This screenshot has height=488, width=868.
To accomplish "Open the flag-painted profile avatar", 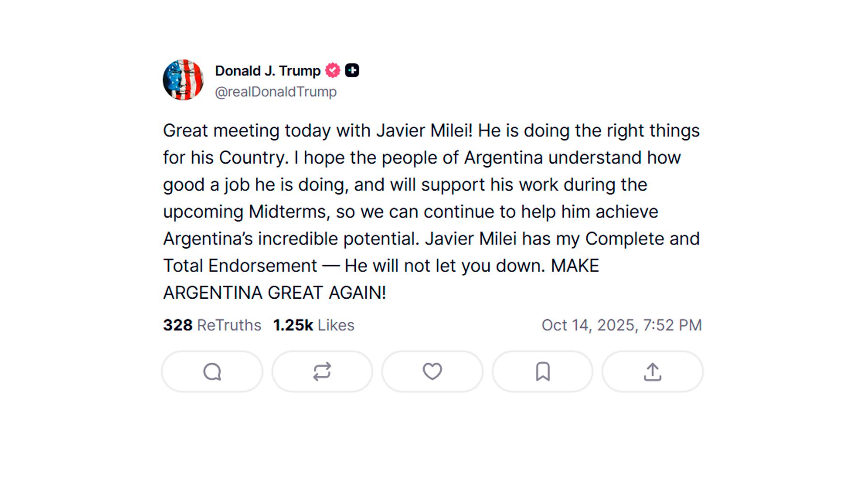I will coord(183,80).
